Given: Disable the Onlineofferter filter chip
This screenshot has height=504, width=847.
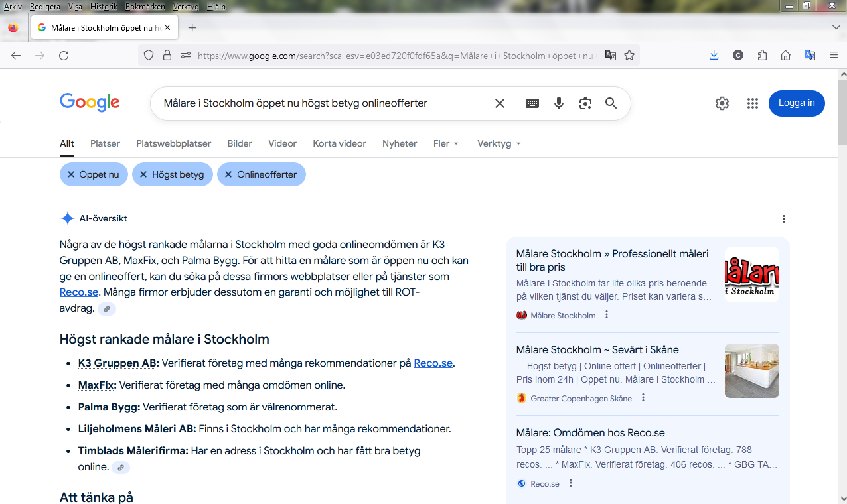Looking at the screenshot, I should [228, 174].
